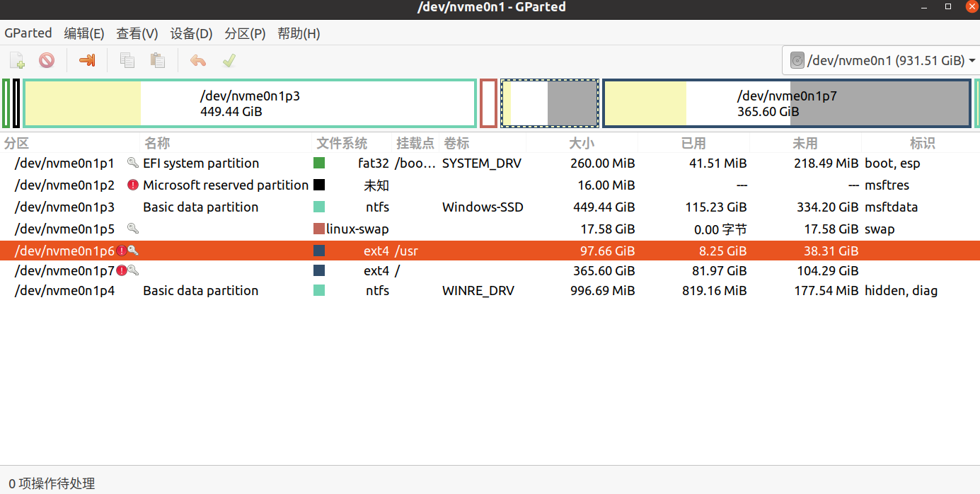Open the GParted menu
This screenshot has width=980, height=494.
(28, 33)
